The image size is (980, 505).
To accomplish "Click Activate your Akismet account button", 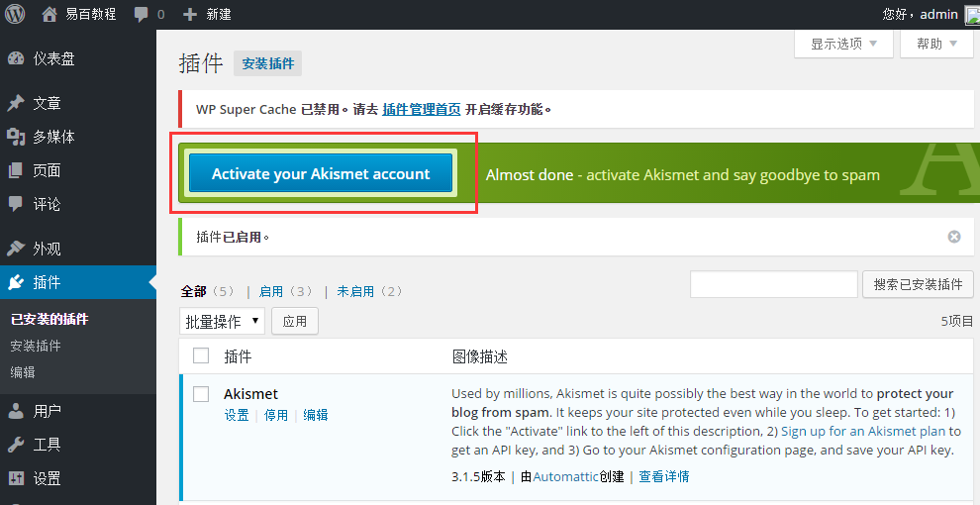I will pos(321,173).
